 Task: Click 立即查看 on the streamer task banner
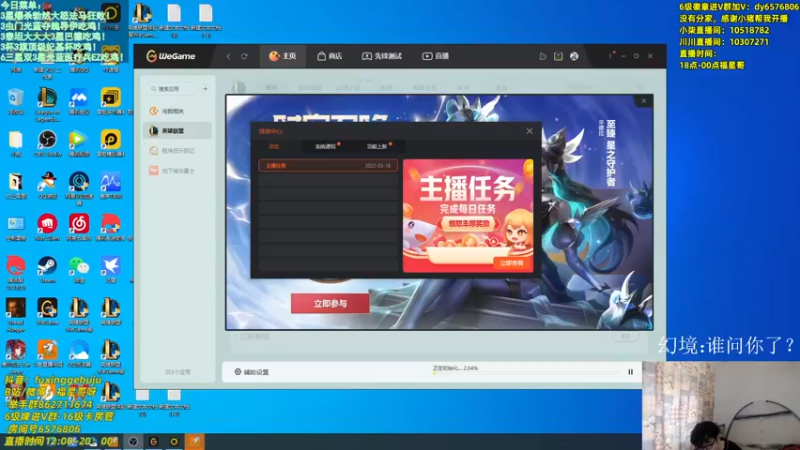point(512,263)
